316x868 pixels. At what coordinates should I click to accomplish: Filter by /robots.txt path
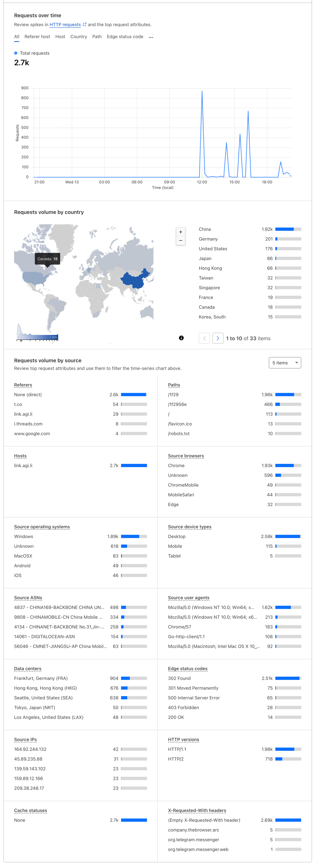pyautogui.click(x=234, y=434)
